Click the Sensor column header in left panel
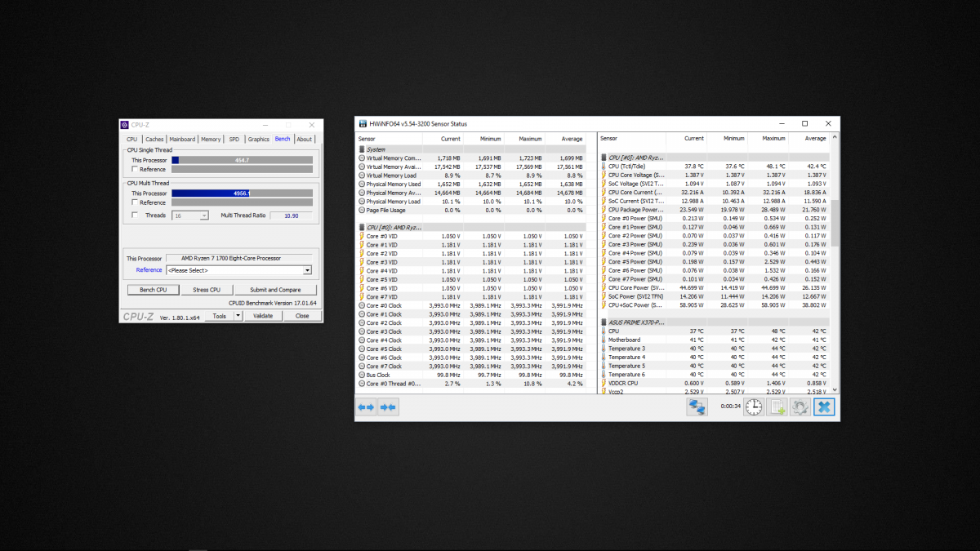980x551 pixels. click(389, 139)
